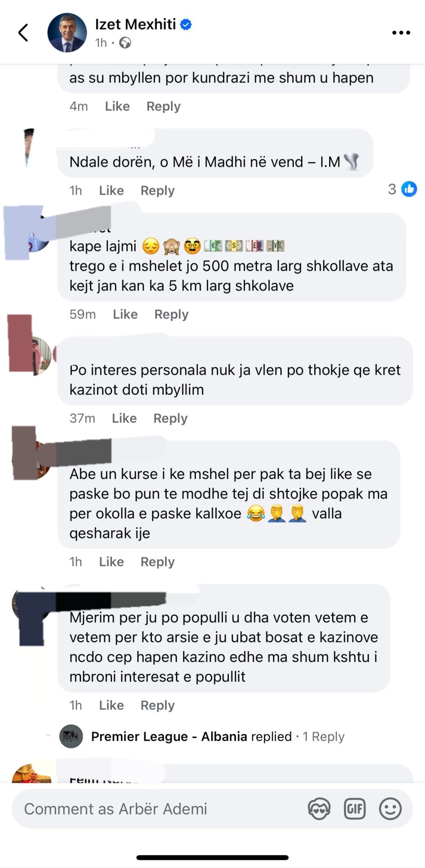Open the Izet Mexhiti page name link
The image size is (425, 868).
tap(135, 25)
